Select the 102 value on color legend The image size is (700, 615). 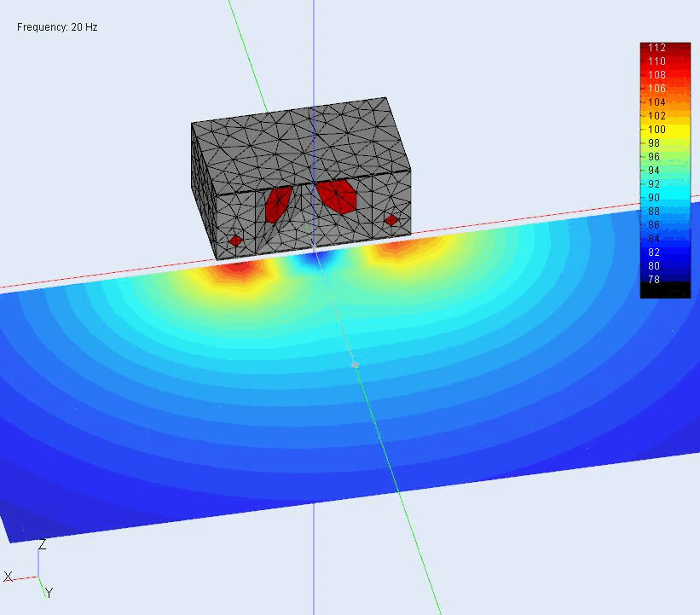[x=657, y=116]
